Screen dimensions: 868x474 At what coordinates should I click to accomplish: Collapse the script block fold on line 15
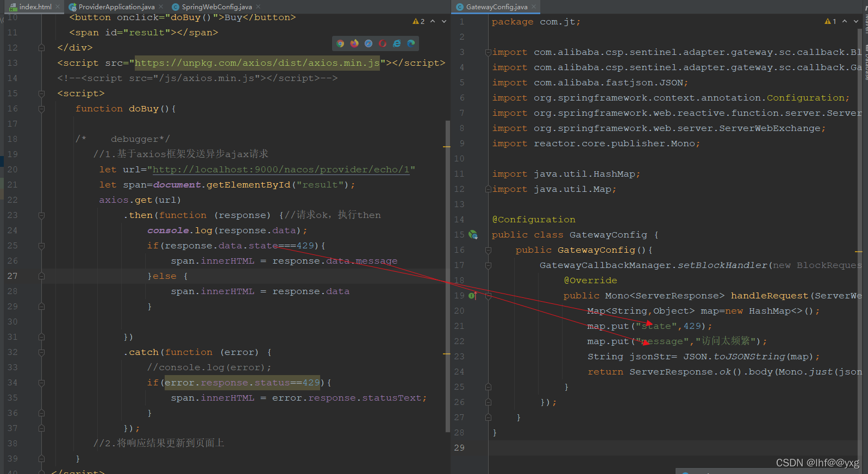click(x=41, y=93)
